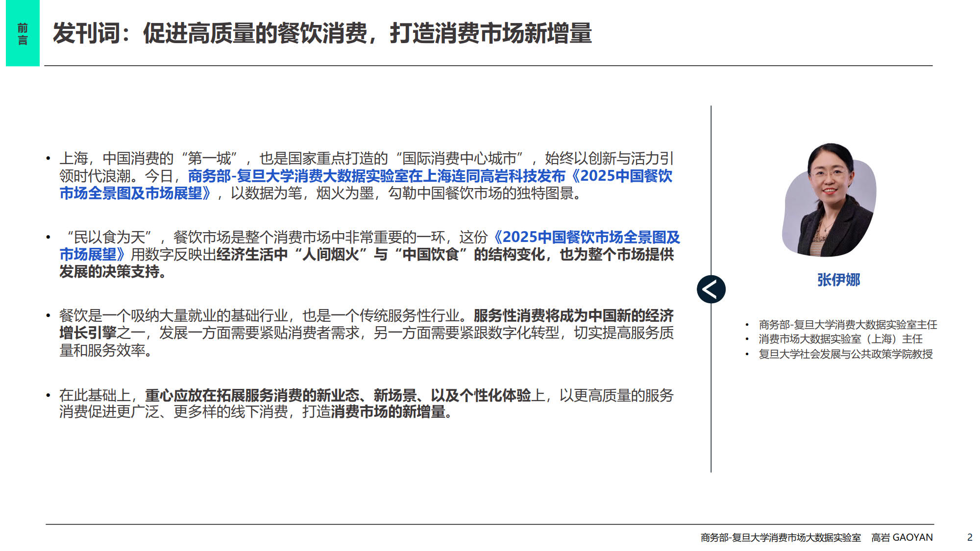Open blue link 商务部-复旦大学消费大数据实验室在上海连同高岩科技发布

tap(376, 176)
